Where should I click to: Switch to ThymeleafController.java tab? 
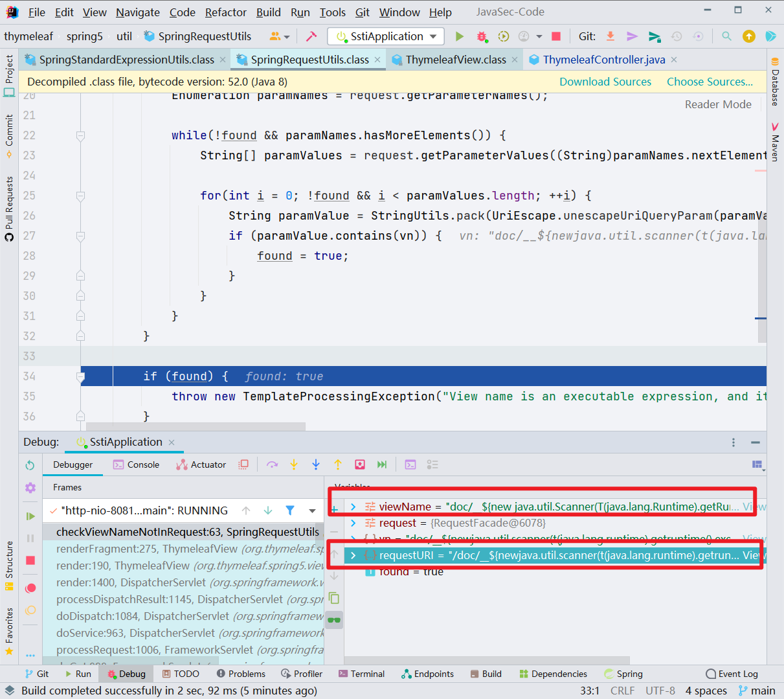[x=603, y=60]
